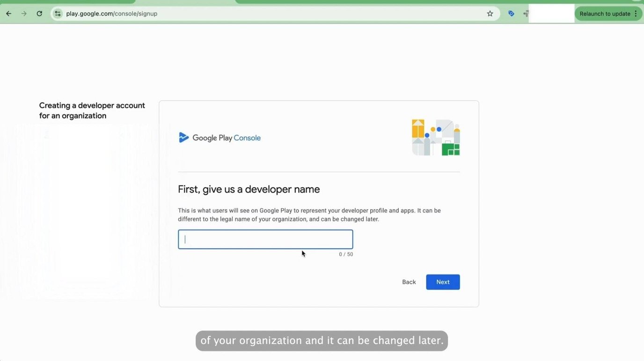Reload the current page
This screenshot has height=361, width=644.
(x=39, y=14)
